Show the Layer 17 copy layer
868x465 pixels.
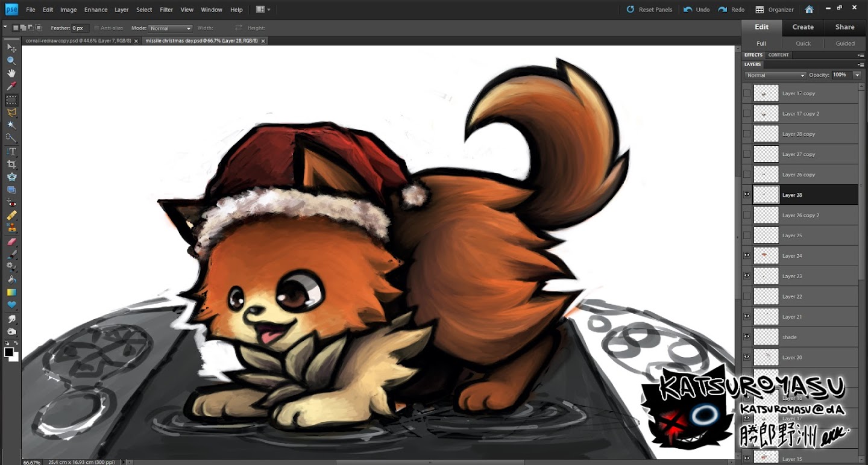(747, 93)
